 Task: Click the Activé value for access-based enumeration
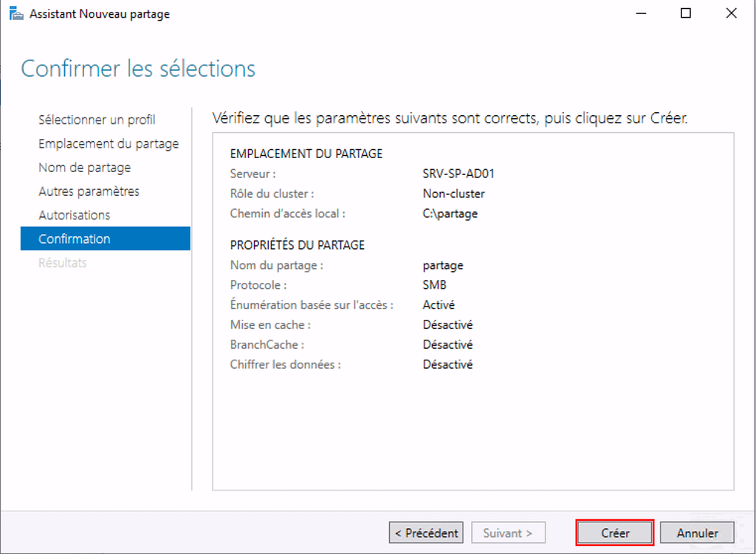tap(439, 304)
